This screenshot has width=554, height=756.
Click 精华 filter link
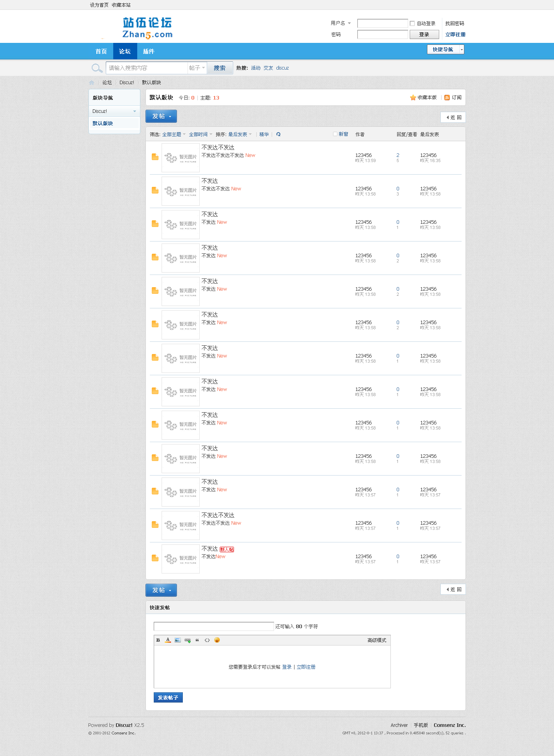pyautogui.click(x=264, y=135)
